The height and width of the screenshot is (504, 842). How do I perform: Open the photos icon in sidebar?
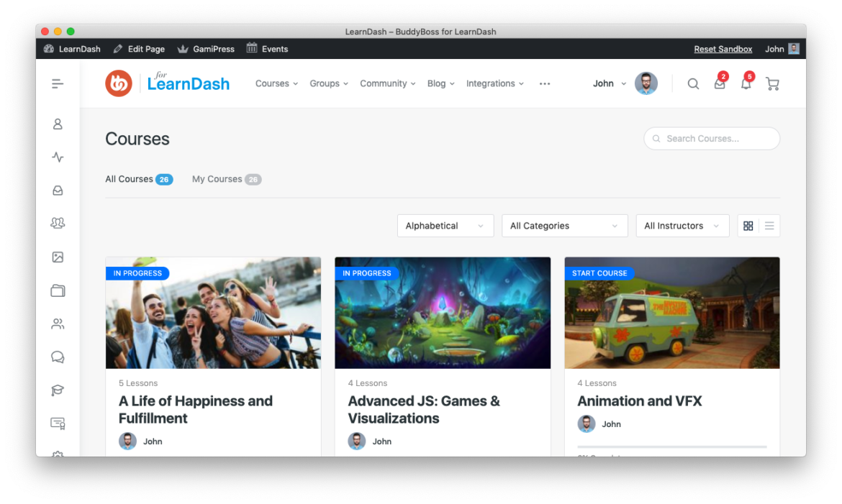click(58, 257)
